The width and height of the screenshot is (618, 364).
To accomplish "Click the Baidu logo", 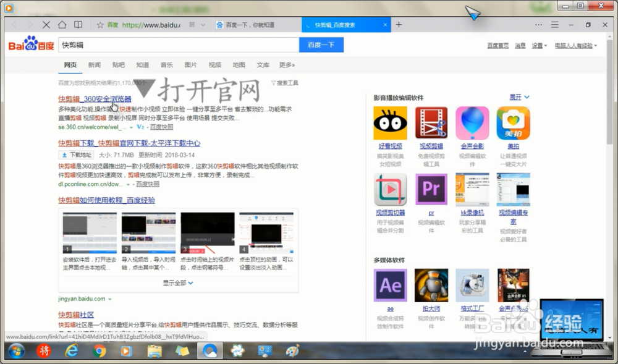I will pos(31,44).
